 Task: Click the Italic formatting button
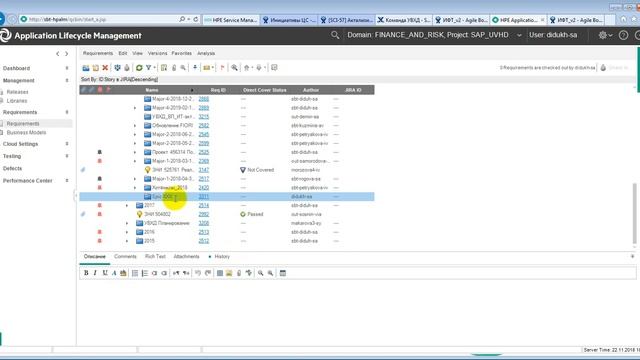coord(95,273)
